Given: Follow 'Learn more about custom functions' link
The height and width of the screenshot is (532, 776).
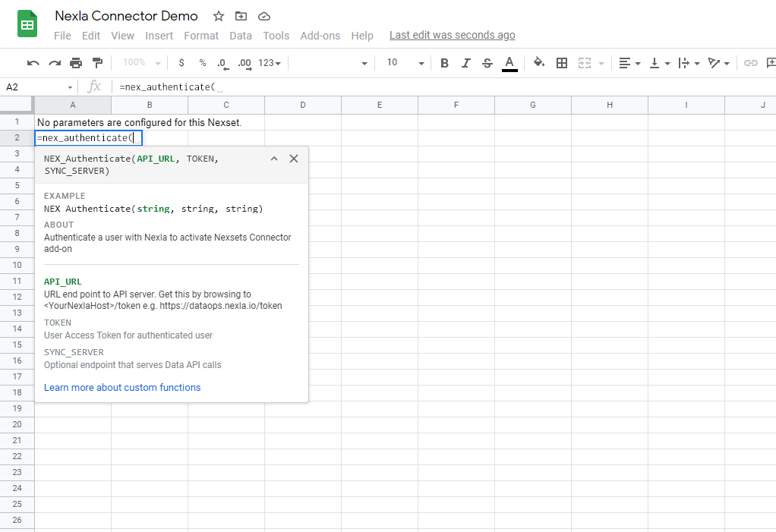Looking at the screenshot, I should [x=122, y=388].
